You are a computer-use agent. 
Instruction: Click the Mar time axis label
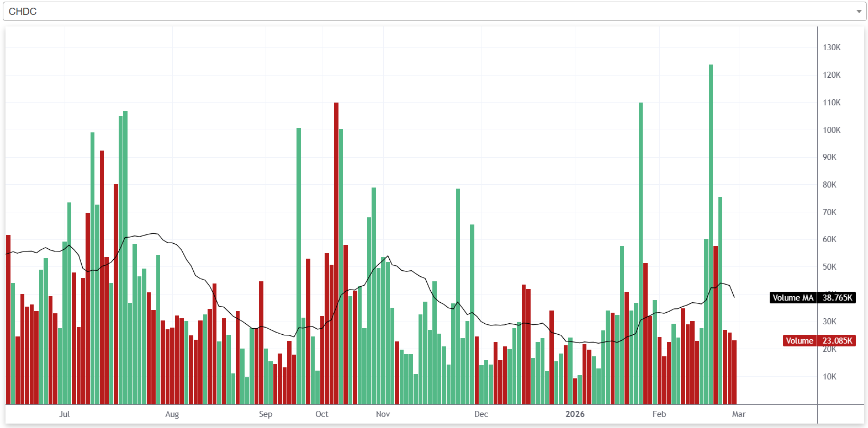point(738,414)
